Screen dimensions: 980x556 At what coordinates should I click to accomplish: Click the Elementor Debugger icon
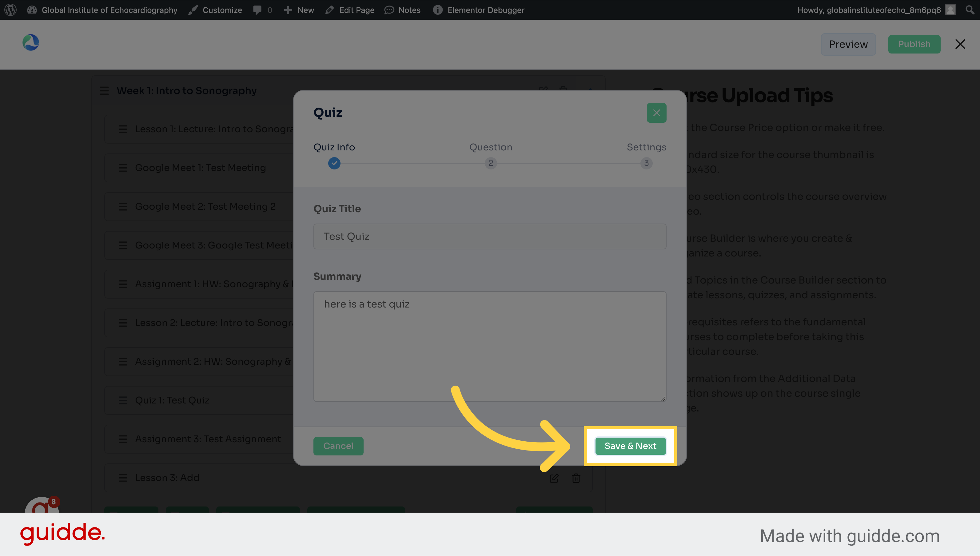click(x=436, y=10)
